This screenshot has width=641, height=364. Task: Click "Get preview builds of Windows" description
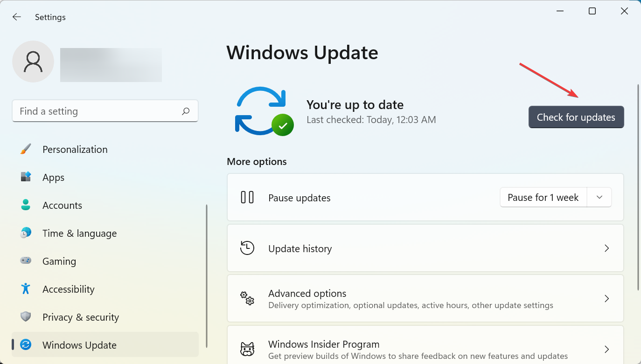(x=418, y=356)
